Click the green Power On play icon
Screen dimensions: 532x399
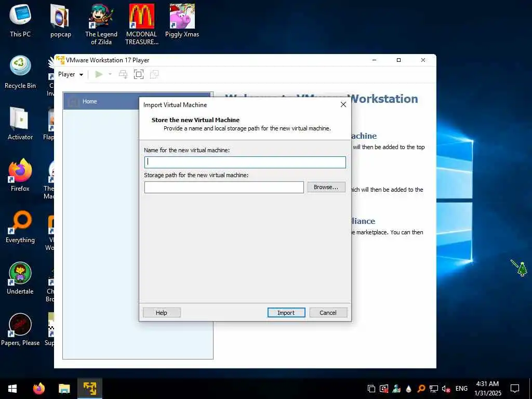99,74
